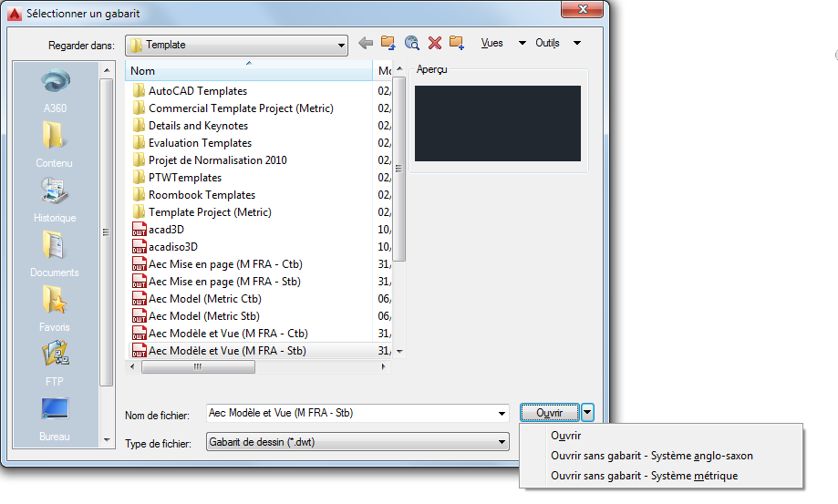Open the Roombook Templates folder
This screenshot has height=504, width=838.
[x=194, y=195]
